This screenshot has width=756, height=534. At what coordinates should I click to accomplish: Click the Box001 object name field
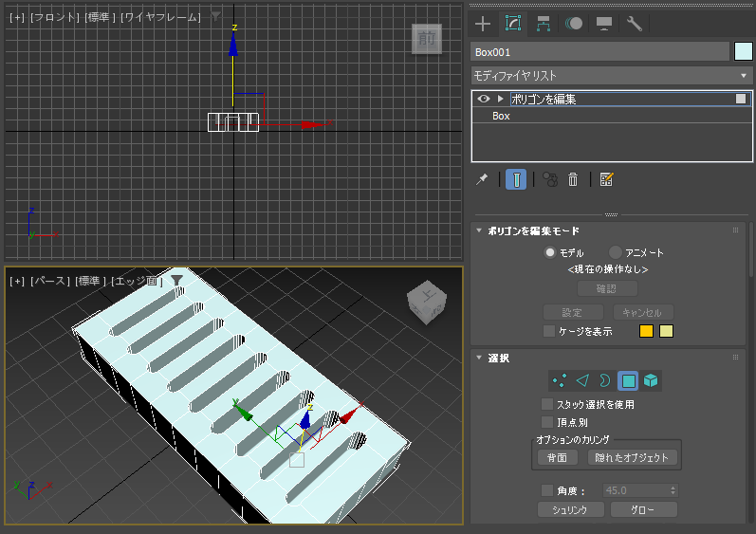point(599,52)
